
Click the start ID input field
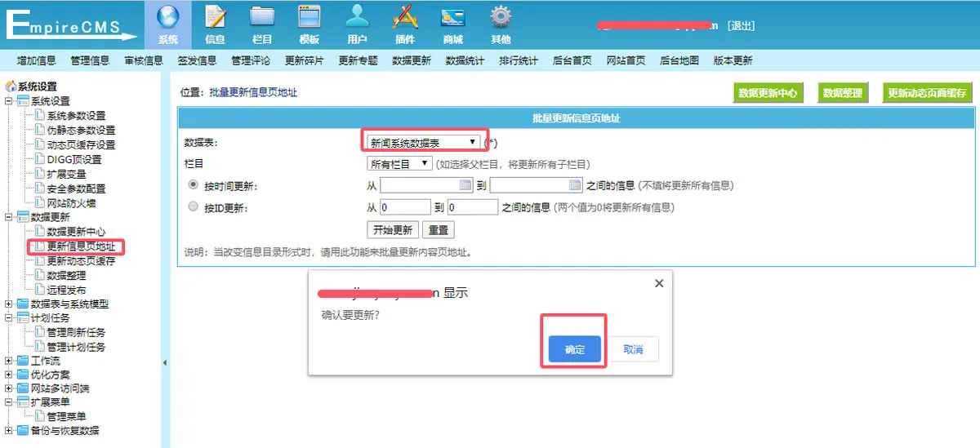[x=405, y=207]
